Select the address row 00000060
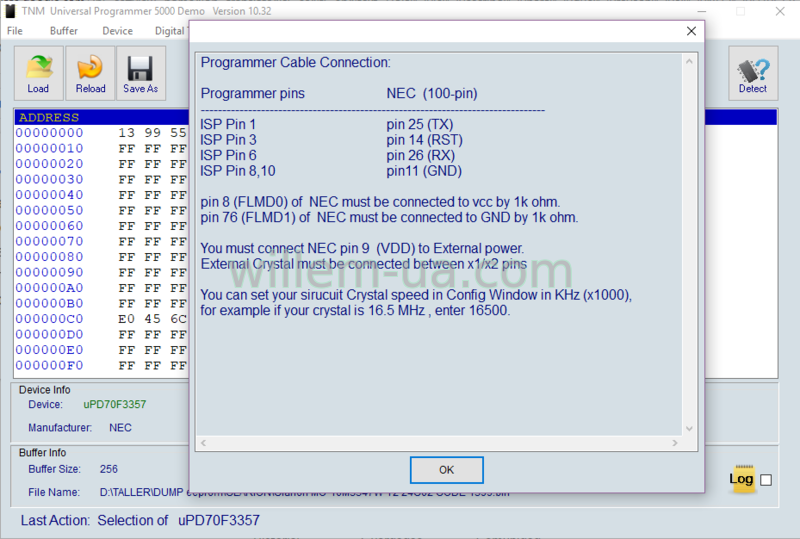The height and width of the screenshot is (539, 800). pyautogui.click(x=49, y=226)
